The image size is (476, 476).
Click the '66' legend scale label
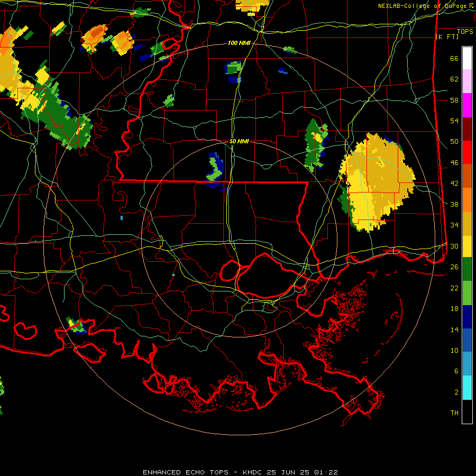(454, 59)
